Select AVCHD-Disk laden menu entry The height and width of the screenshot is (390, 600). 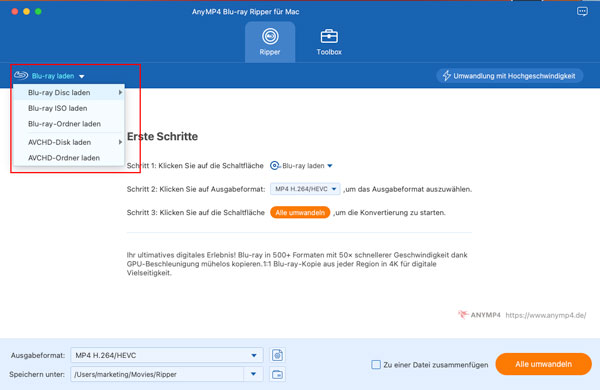69,142
